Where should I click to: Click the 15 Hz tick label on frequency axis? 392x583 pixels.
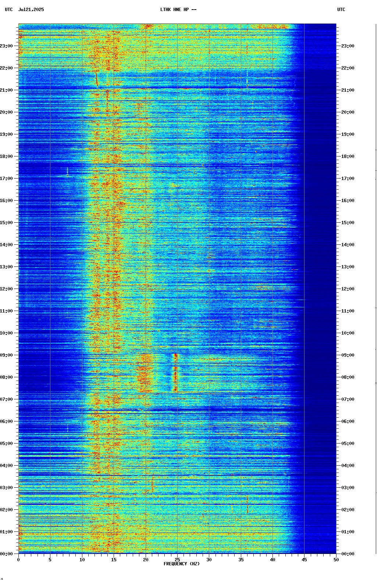[114, 560]
